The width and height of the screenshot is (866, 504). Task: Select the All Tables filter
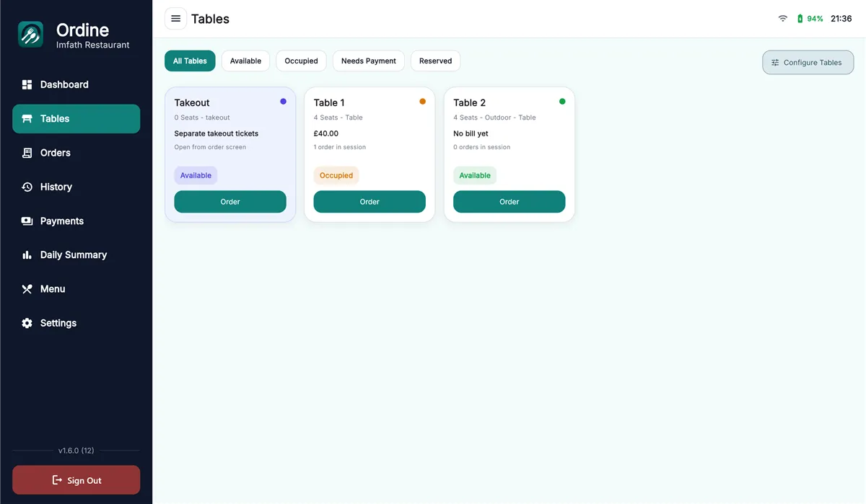(190, 61)
